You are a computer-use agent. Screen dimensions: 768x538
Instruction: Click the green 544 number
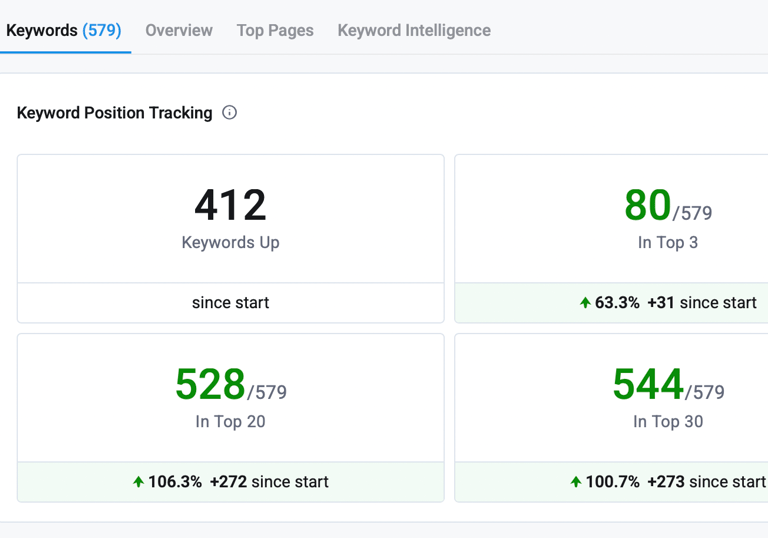[648, 385]
